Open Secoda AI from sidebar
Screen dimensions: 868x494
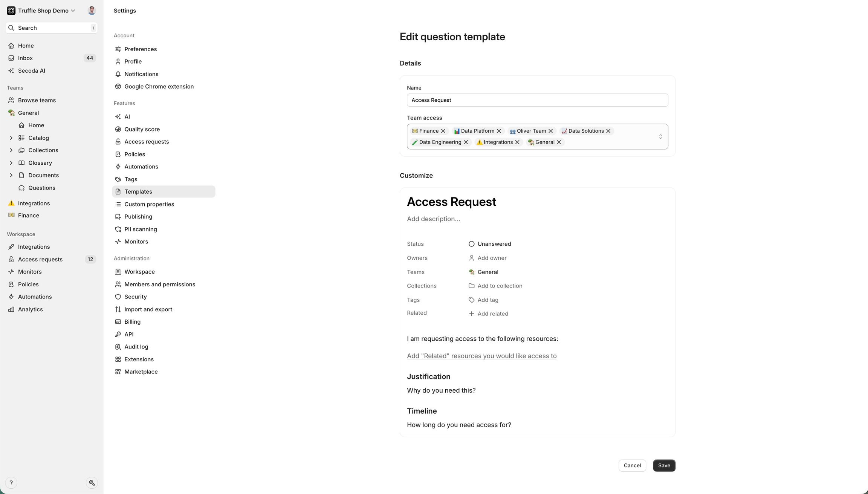point(31,71)
